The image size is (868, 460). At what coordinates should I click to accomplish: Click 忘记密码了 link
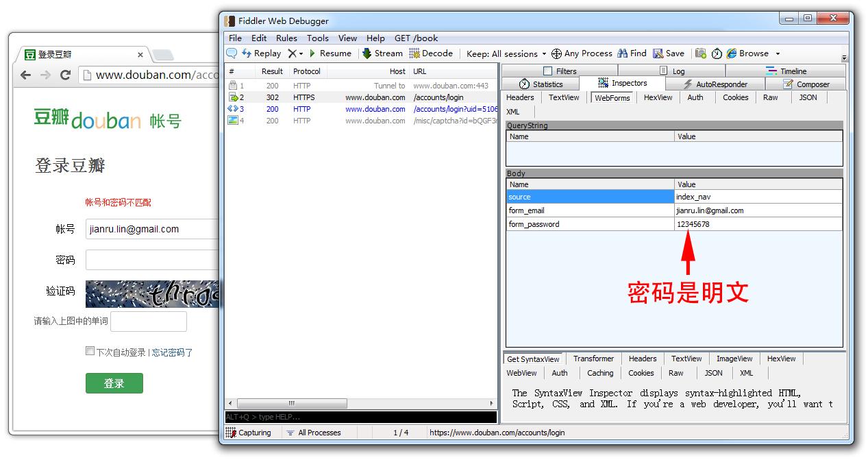(173, 352)
